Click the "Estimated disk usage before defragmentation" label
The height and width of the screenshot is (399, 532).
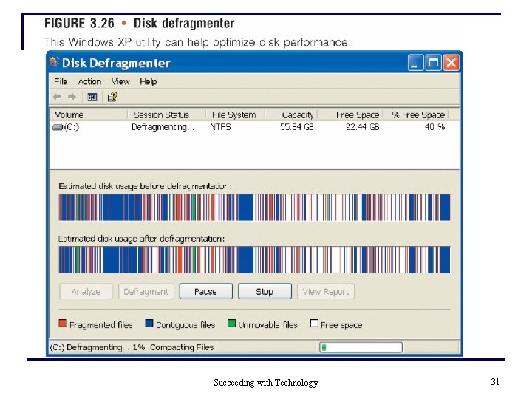coord(146,186)
